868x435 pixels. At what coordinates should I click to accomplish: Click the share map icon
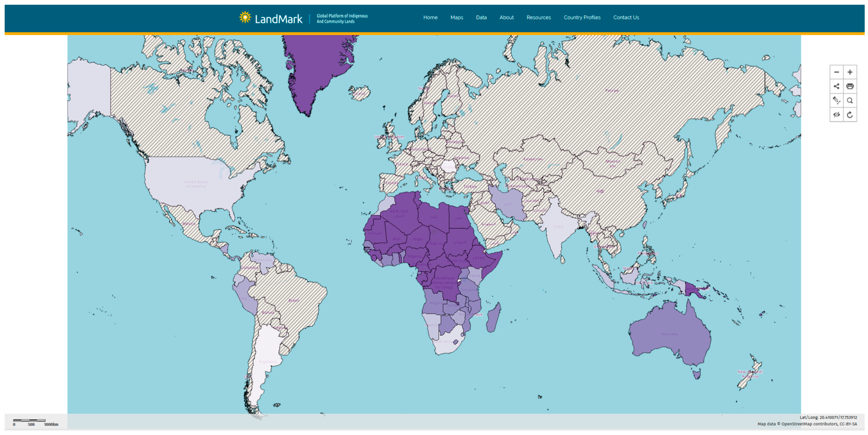click(x=836, y=86)
